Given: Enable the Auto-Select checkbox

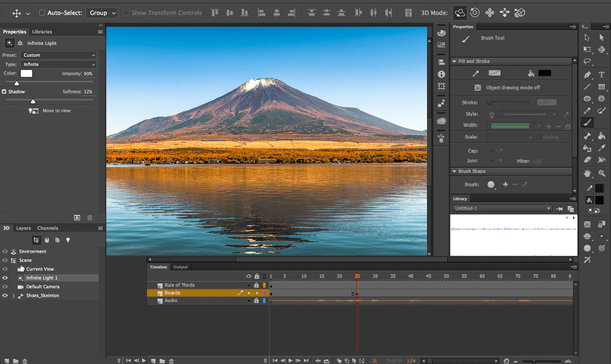Looking at the screenshot, I should point(42,13).
